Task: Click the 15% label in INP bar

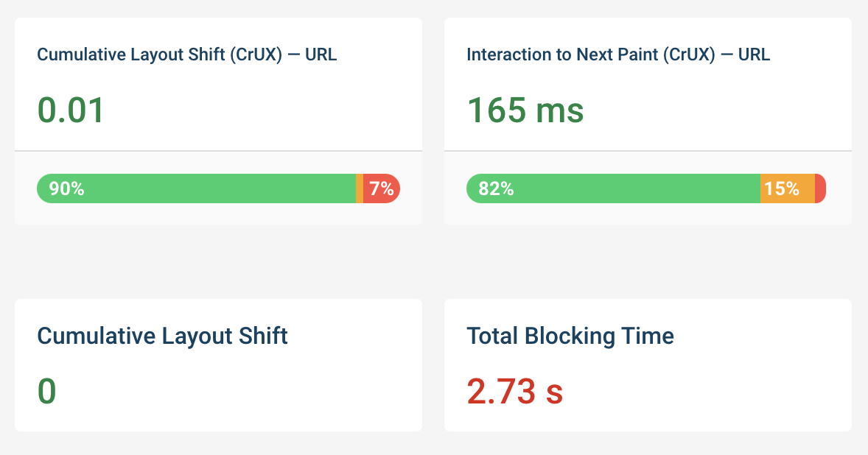Action: (781, 188)
